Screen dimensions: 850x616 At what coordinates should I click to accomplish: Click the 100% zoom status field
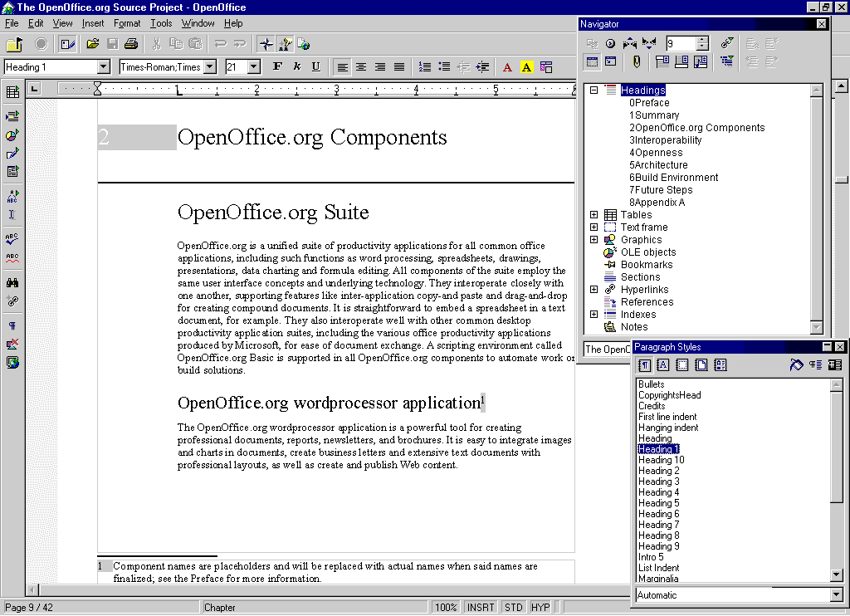(x=446, y=608)
